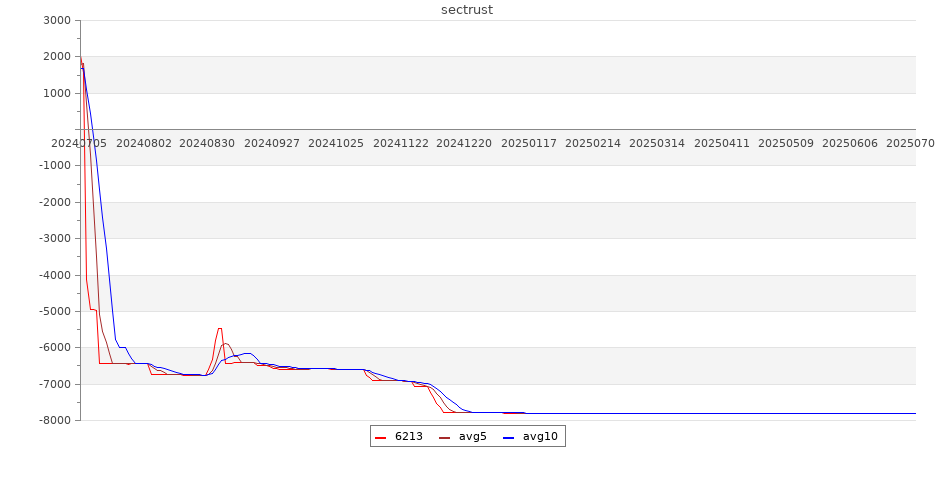
Task: Click the -8000 y-axis value
Action: tap(56, 421)
